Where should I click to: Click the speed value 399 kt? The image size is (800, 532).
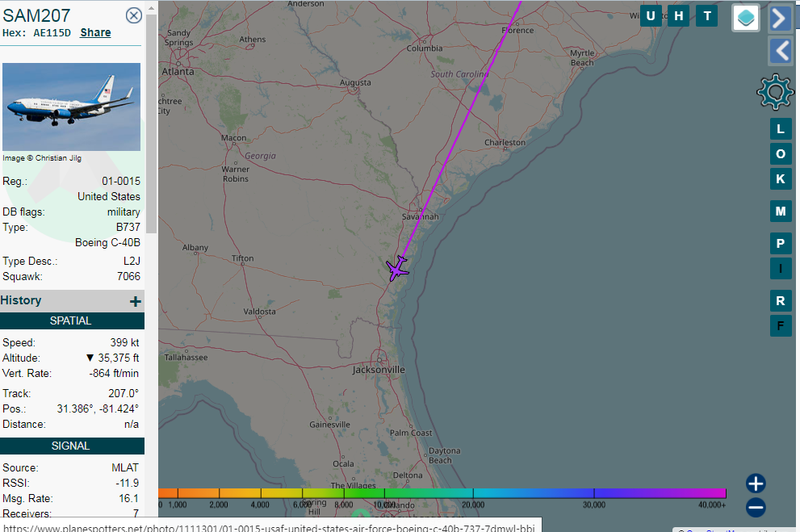coord(124,343)
